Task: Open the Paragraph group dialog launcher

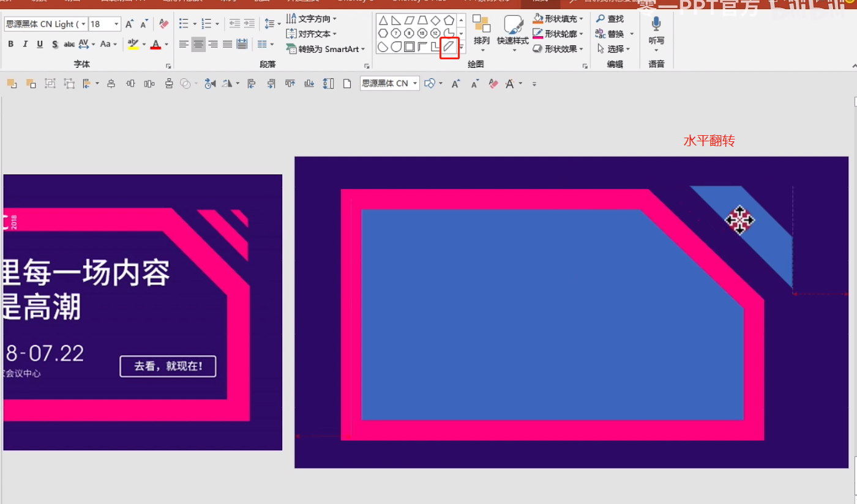Action: click(x=366, y=65)
